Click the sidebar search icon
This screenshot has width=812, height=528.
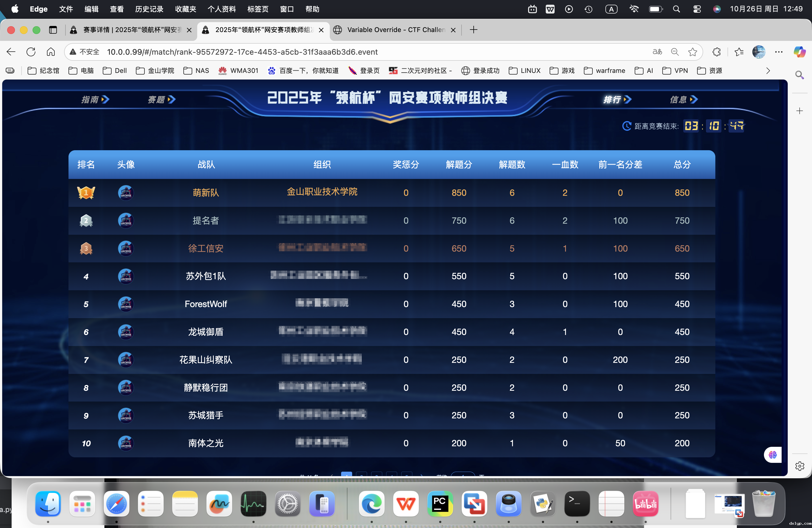coord(799,75)
